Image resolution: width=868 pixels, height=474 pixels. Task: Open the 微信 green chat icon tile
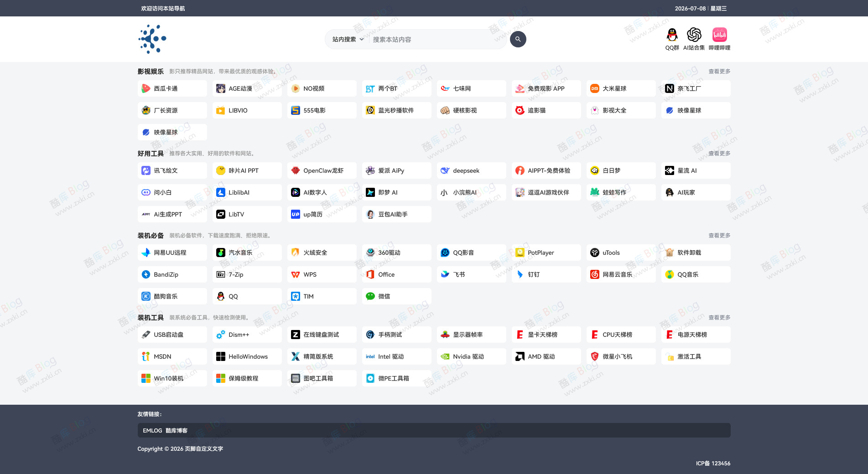[396, 296]
